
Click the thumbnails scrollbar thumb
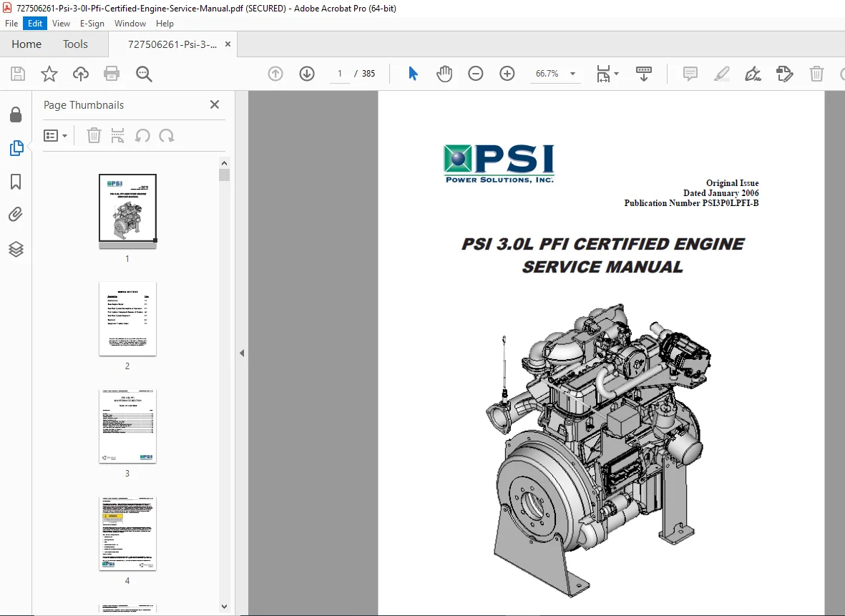coord(224,175)
